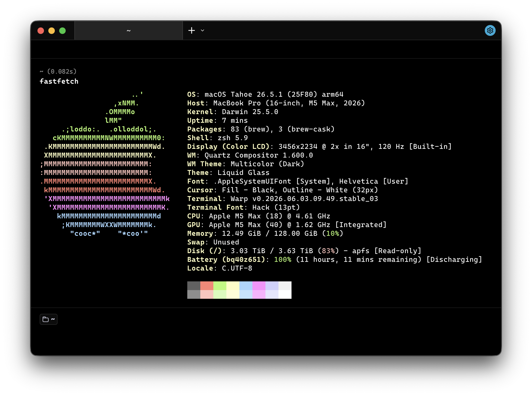Select 'Packages: 83 (brew)' line
Image resolution: width=532 pixels, height=396 pixels.
(261, 129)
